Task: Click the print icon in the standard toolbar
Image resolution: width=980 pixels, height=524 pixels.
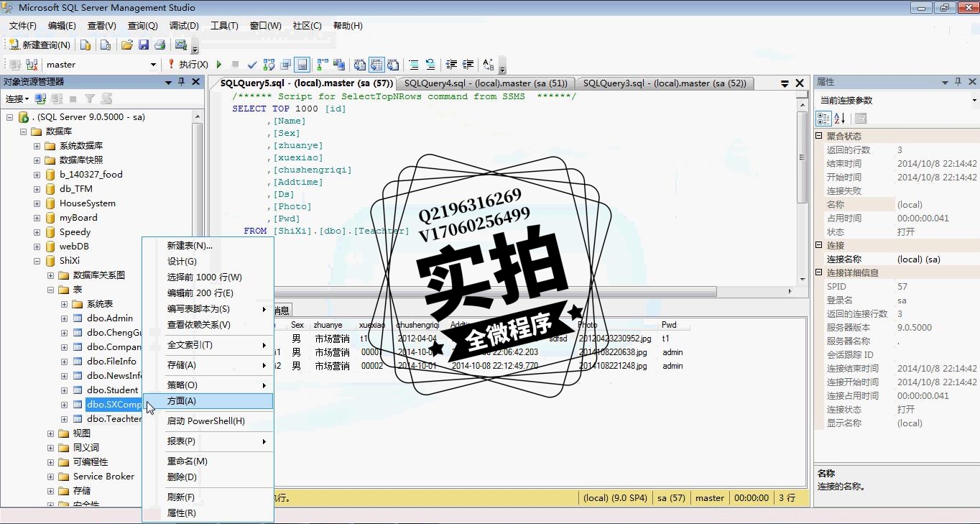Action: coord(160,45)
